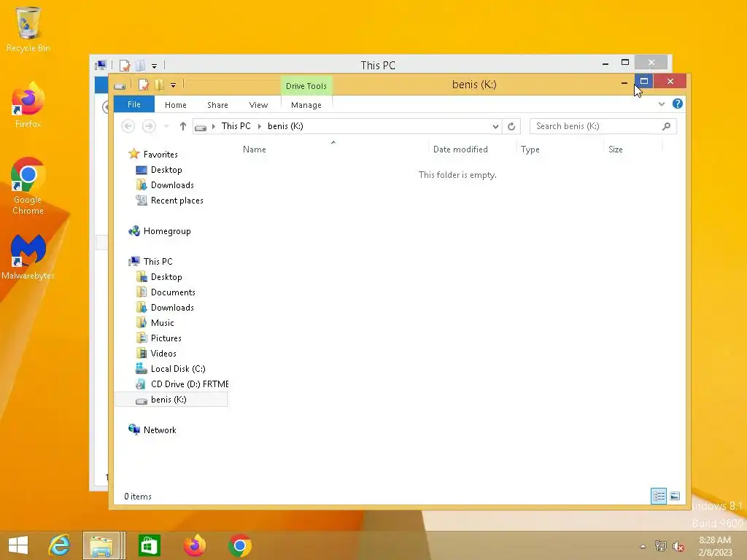Screen dimensions: 747x560
Task: Click the This PC window title bar
Action: (378, 65)
